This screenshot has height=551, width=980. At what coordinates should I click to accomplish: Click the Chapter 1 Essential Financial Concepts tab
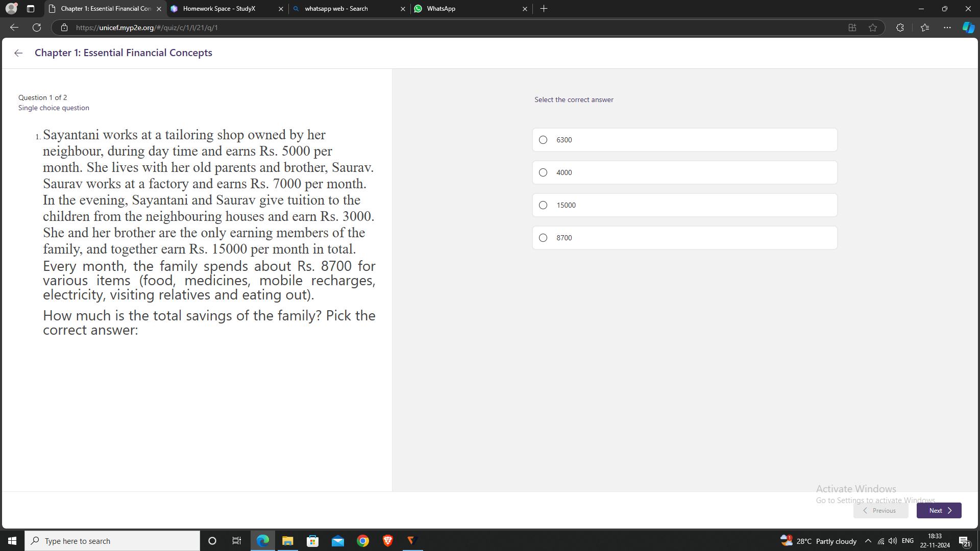(104, 8)
